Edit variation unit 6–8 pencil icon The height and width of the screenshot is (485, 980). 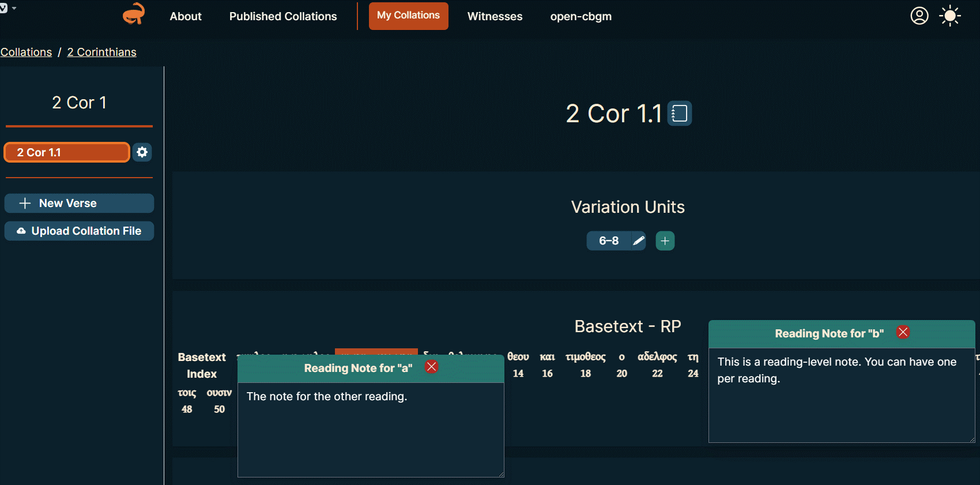[638, 240]
